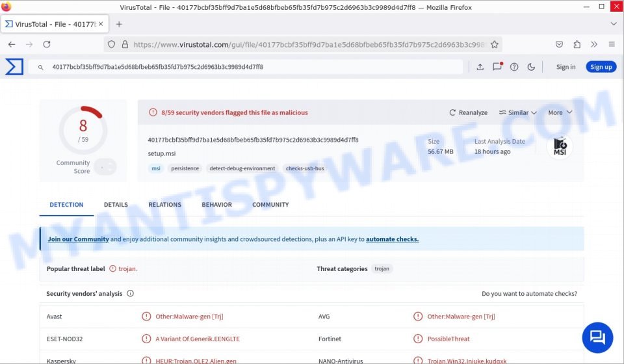
Task: Open the Pocket save icon
Action: (x=559, y=44)
